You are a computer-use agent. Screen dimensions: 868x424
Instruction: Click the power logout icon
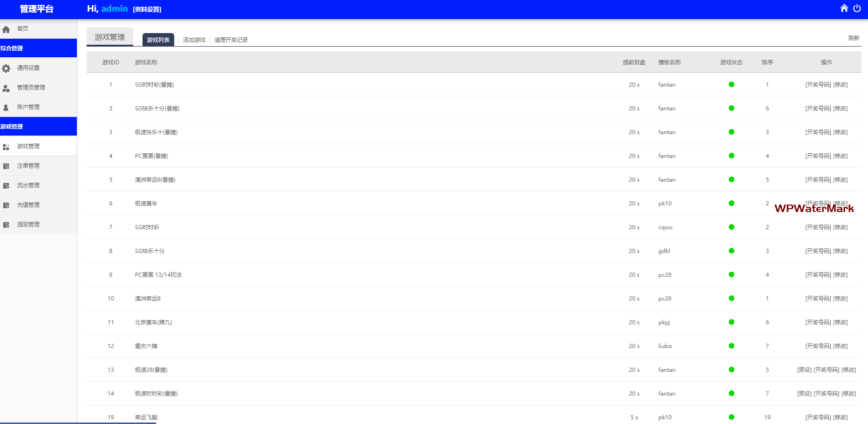[x=857, y=8]
